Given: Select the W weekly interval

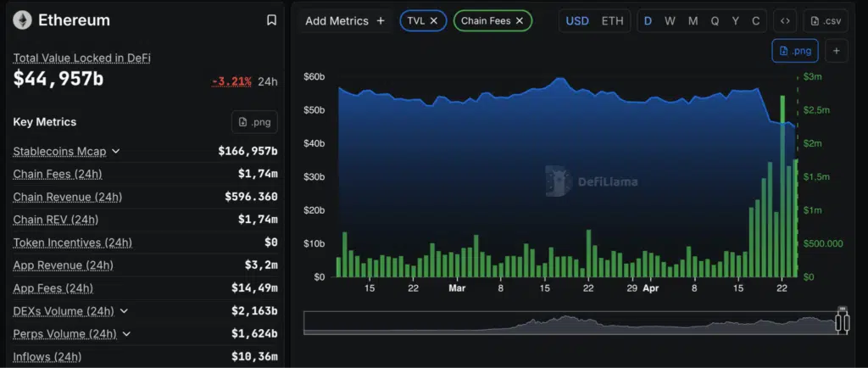Looking at the screenshot, I should pyautogui.click(x=670, y=21).
